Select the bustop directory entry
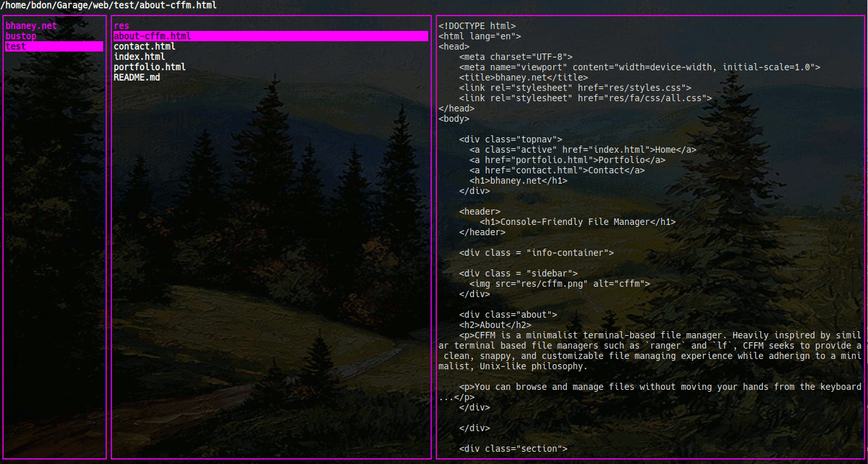The width and height of the screenshot is (868, 464). [x=21, y=37]
